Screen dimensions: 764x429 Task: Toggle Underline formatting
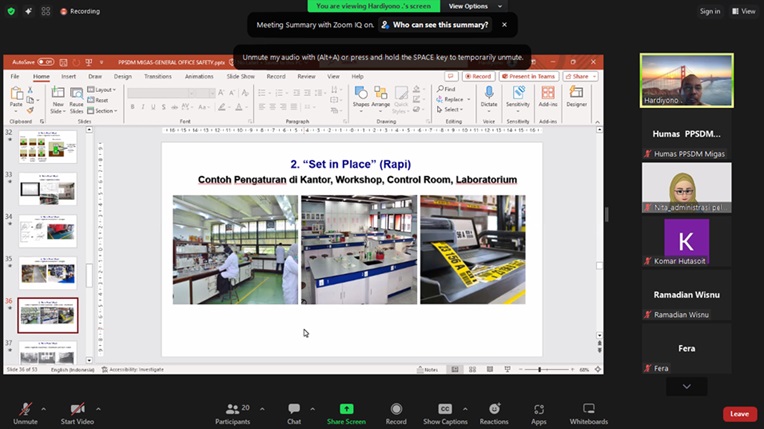[153, 107]
